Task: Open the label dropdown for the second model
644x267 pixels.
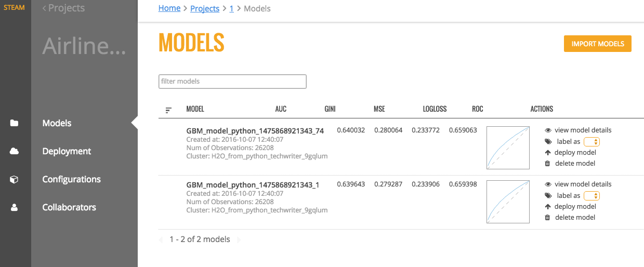Action: coord(592,196)
